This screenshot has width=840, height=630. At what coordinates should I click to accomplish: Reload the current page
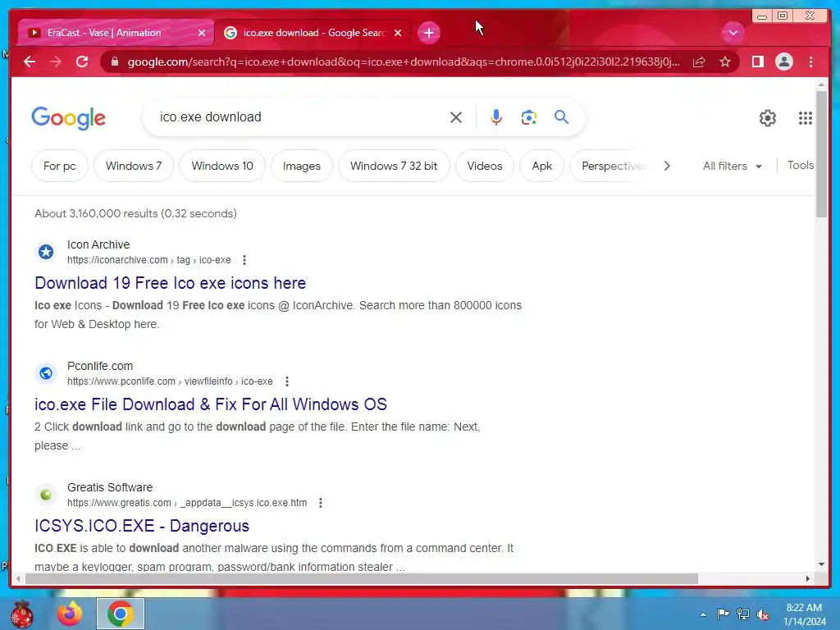pos(82,62)
